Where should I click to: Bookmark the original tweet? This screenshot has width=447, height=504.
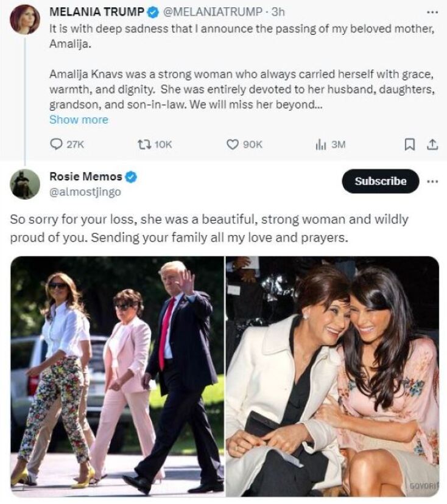[410, 144]
